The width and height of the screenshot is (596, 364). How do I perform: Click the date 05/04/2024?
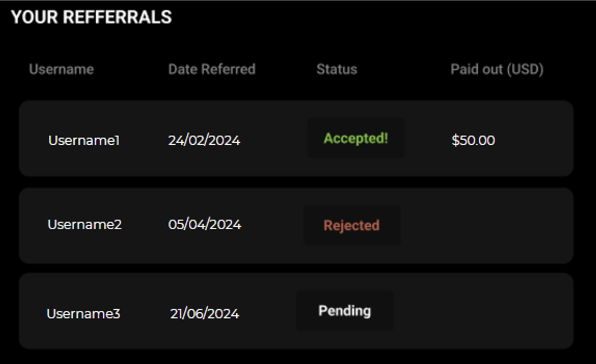click(206, 225)
